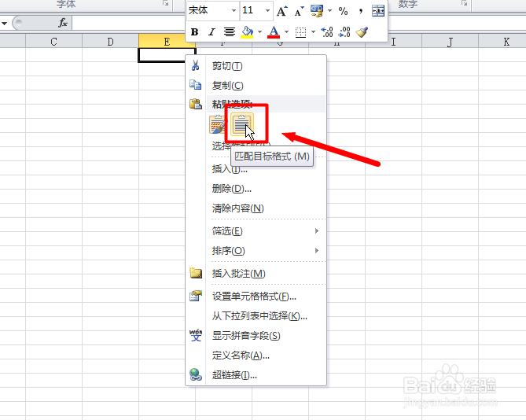Increase decimal places button
The width and height of the screenshot is (526, 420).
(327, 32)
